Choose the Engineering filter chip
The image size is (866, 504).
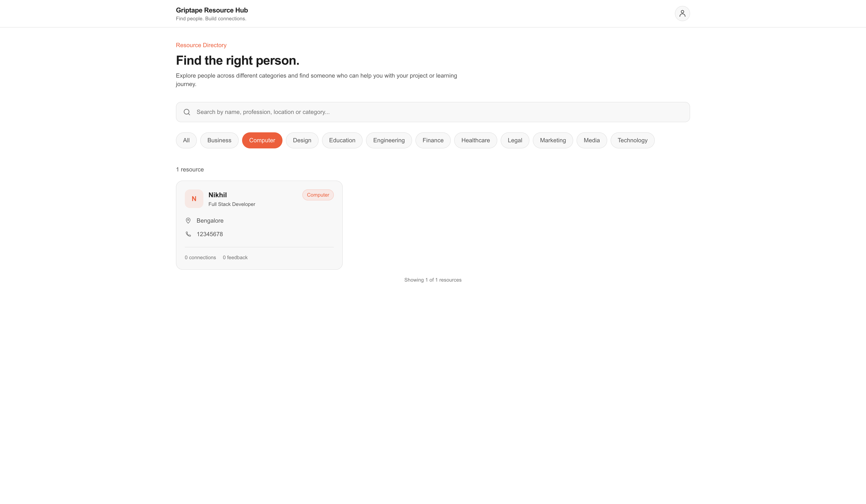coord(389,140)
